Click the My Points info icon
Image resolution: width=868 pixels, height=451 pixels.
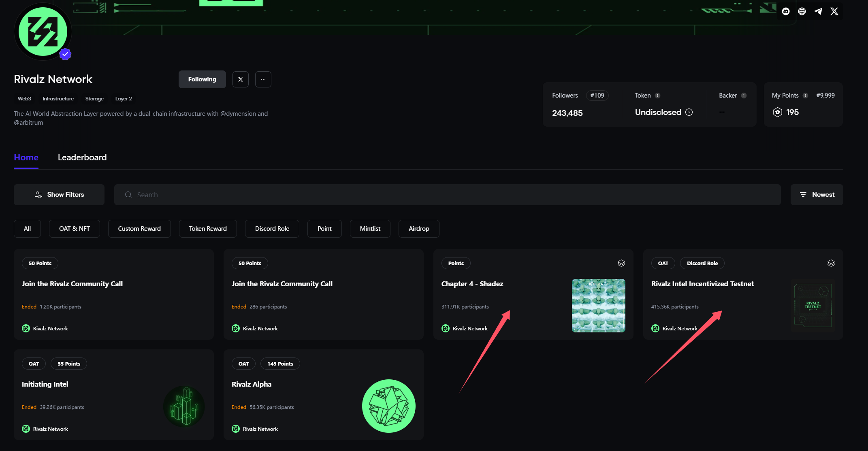pyautogui.click(x=806, y=96)
